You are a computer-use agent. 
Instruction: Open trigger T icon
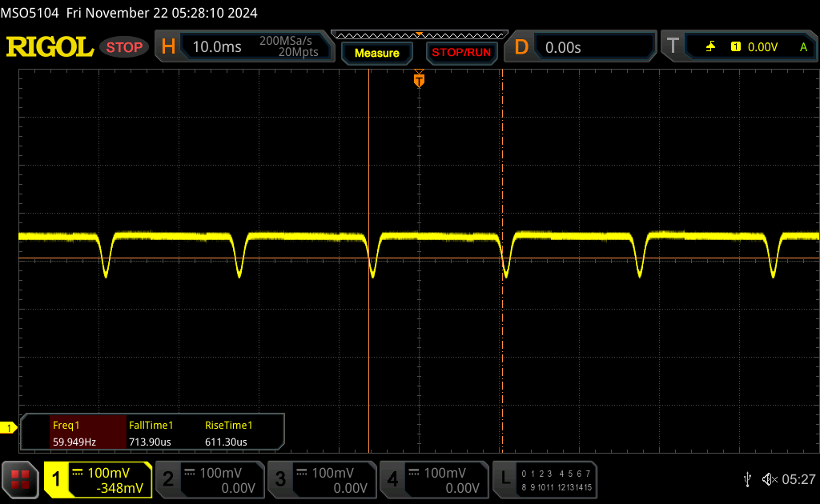point(673,46)
